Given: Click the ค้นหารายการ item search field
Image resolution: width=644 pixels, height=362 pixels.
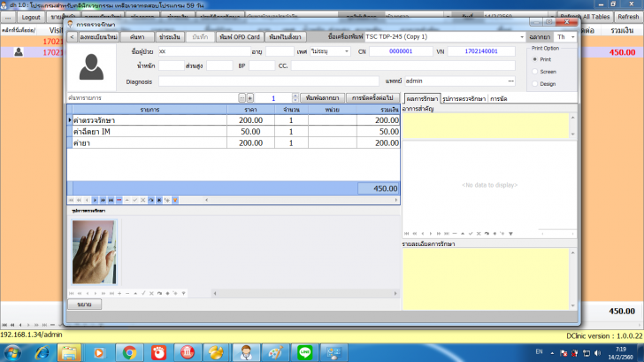Looking at the screenshot, I should (152, 98).
